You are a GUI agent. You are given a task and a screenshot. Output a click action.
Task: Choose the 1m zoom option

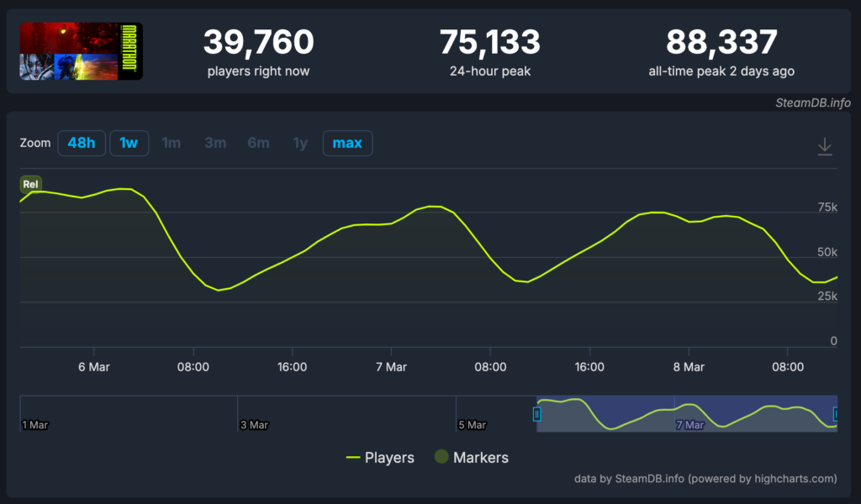[172, 143]
